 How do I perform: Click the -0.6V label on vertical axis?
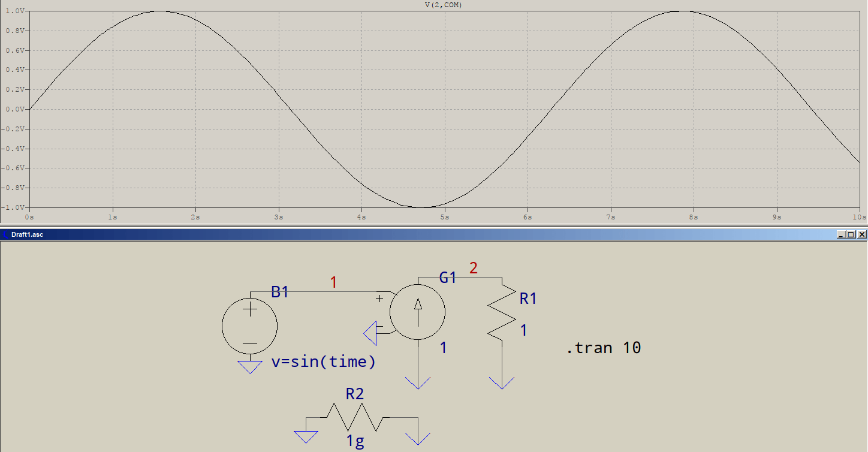pos(14,168)
